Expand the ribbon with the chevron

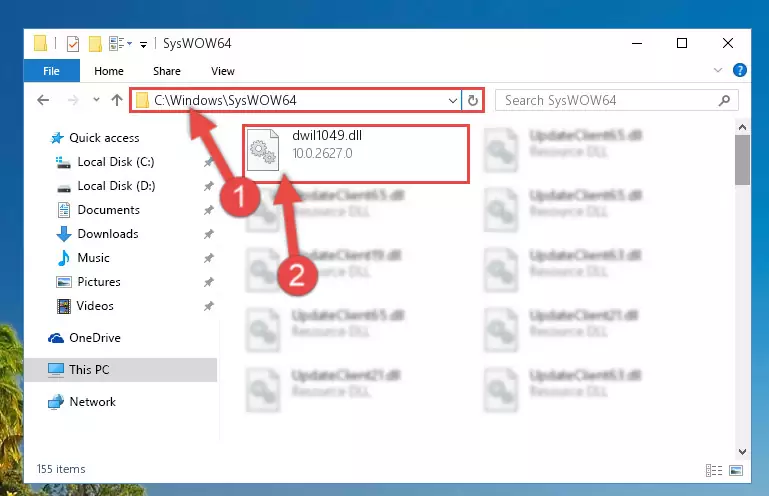pos(718,70)
